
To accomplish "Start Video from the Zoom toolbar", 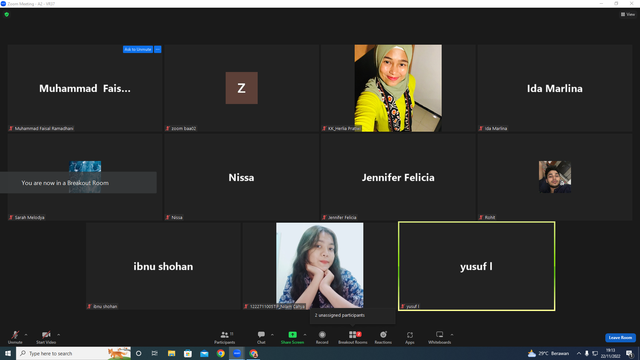I will point(46,337).
